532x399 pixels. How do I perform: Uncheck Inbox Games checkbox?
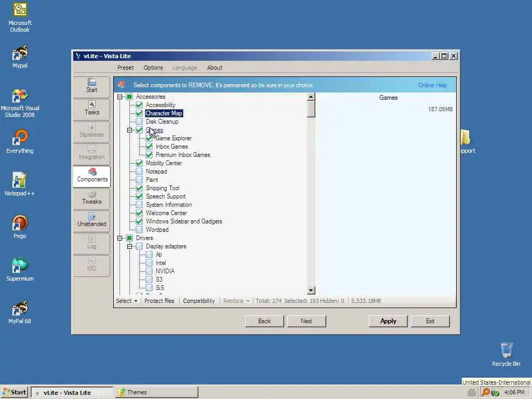pyautogui.click(x=149, y=147)
